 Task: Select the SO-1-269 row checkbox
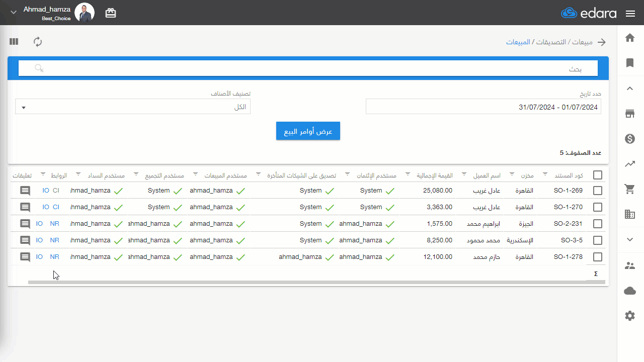pos(598,191)
